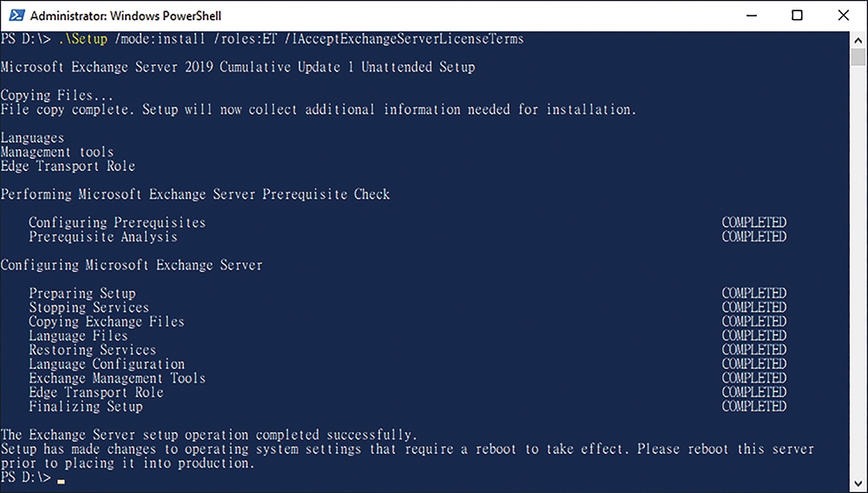Screen dimensions: 868x493
Task: Click the Edge Transport Role COMPLETED status
Action: click(x=754, y=392)
